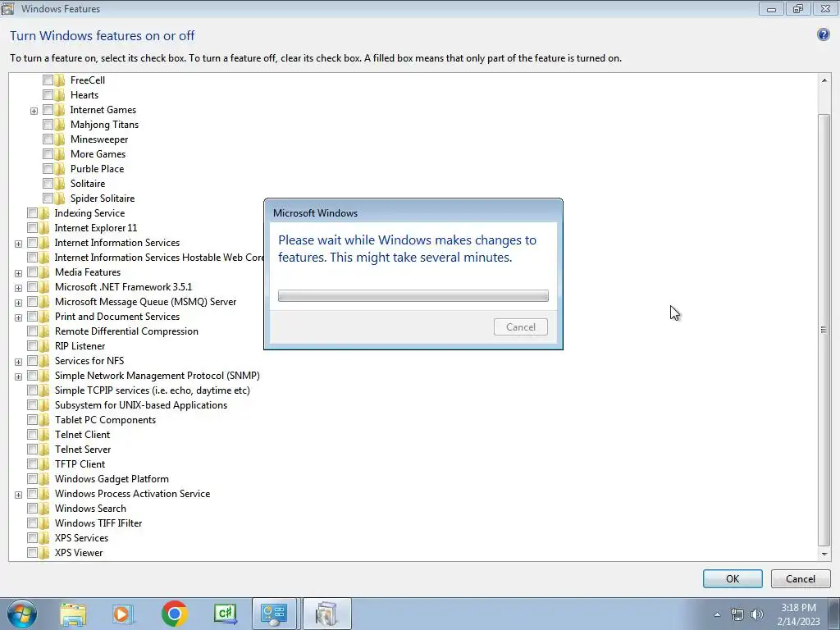Expand Print and Document Services node
Viewport: 840px width, 630px height.
pos(18,317)
